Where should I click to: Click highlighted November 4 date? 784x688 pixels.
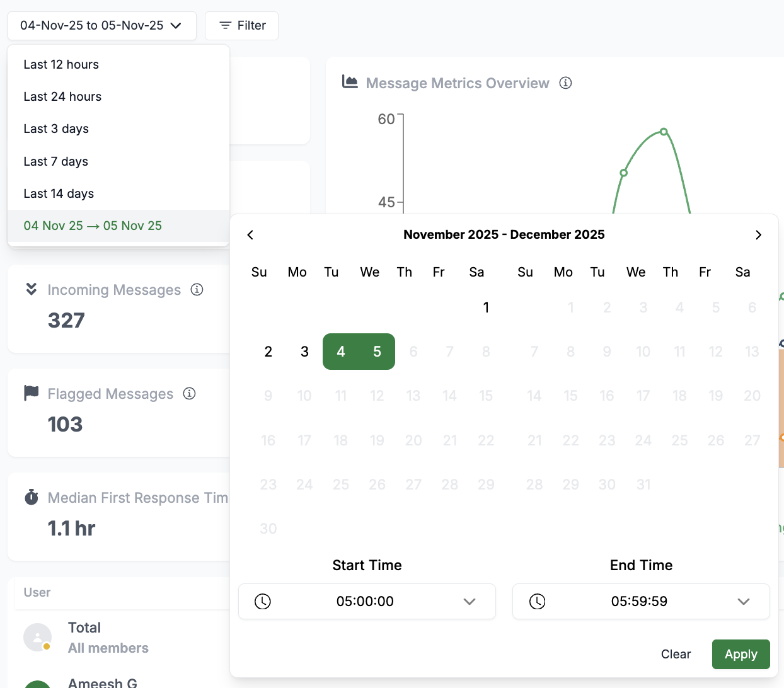pyautogui.click(x=341, y=352)
